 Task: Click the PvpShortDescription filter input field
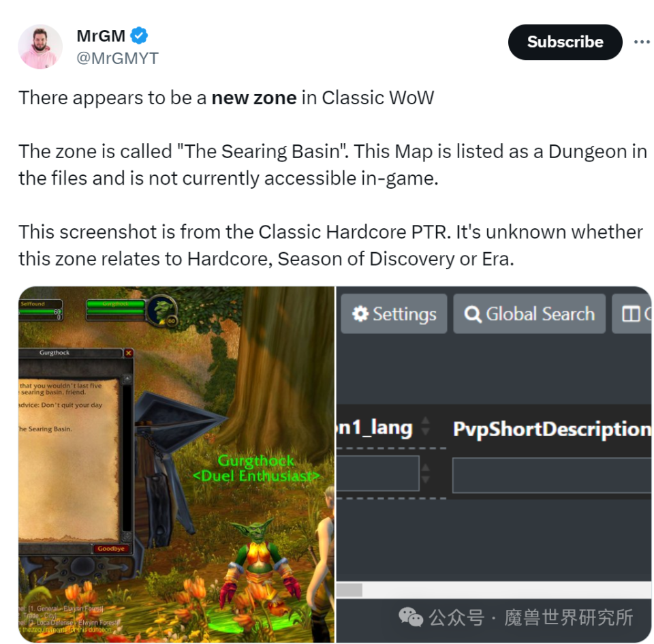click(x=551, y=475)
